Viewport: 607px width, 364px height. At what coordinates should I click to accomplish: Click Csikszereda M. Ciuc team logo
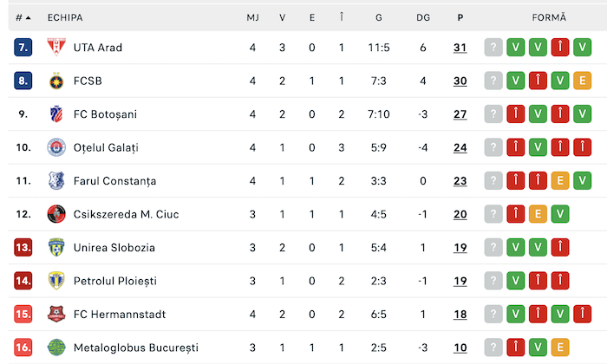(56, 214)
